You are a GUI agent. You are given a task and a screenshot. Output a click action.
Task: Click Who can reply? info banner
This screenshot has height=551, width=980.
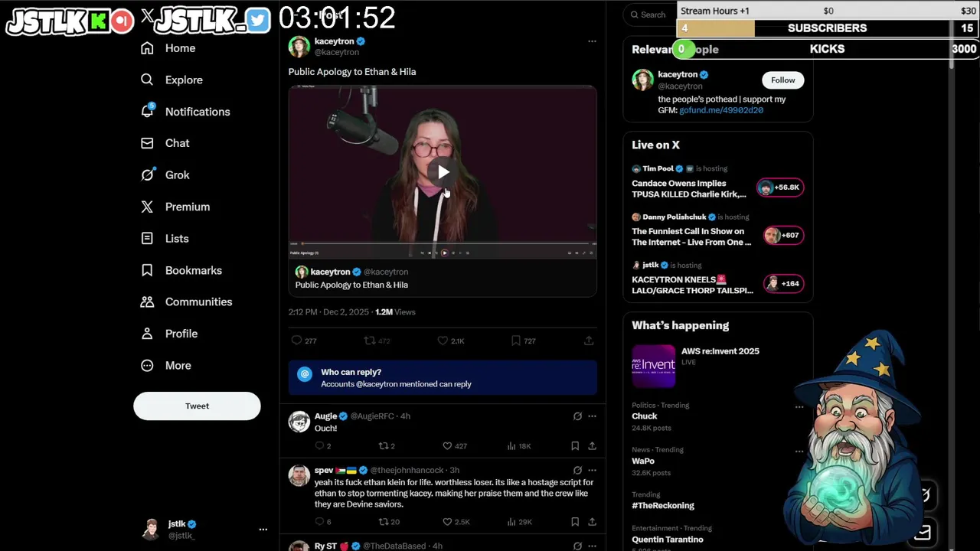tap(443, 378)
